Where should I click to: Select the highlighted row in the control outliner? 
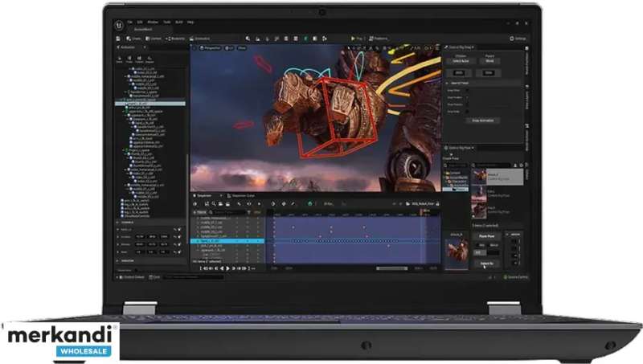pos(150,104)
